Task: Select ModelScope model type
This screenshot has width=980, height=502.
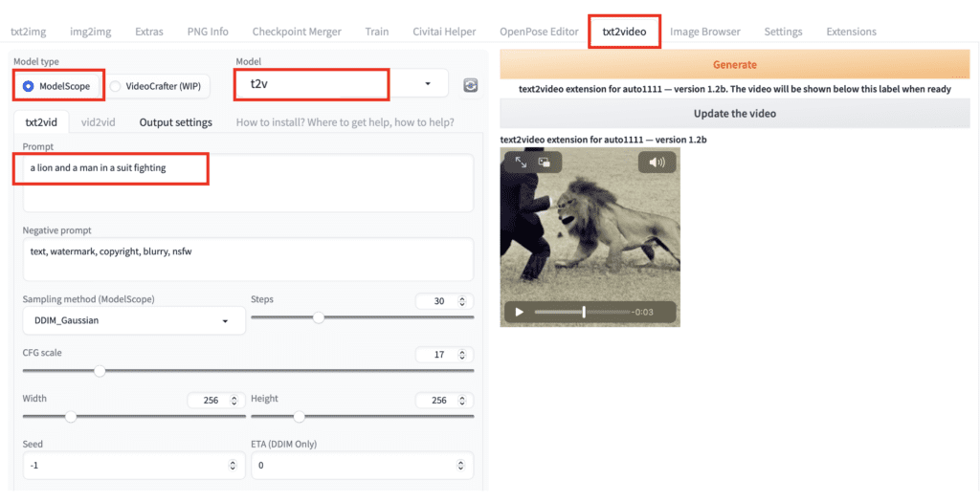Action: (x=57, y=86)
